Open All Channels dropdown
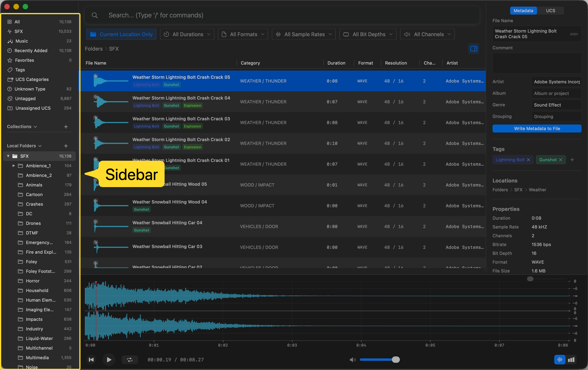Viewport: 588px width, 370px height. [x=427, y=34]
